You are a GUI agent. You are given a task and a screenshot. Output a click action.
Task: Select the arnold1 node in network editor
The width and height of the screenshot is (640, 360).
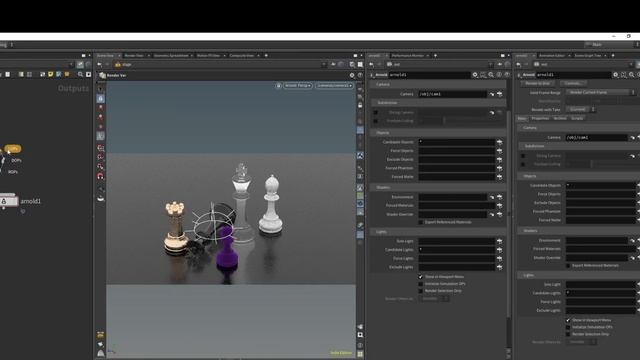pyautogui.click(x=9, y=201)
